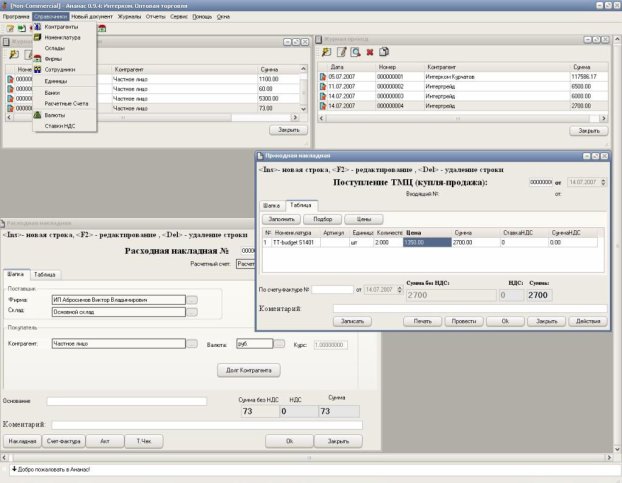This screenshot has width=622, height=483.
Task: Click document icon of row 11.07.2007
Action: 323,86
